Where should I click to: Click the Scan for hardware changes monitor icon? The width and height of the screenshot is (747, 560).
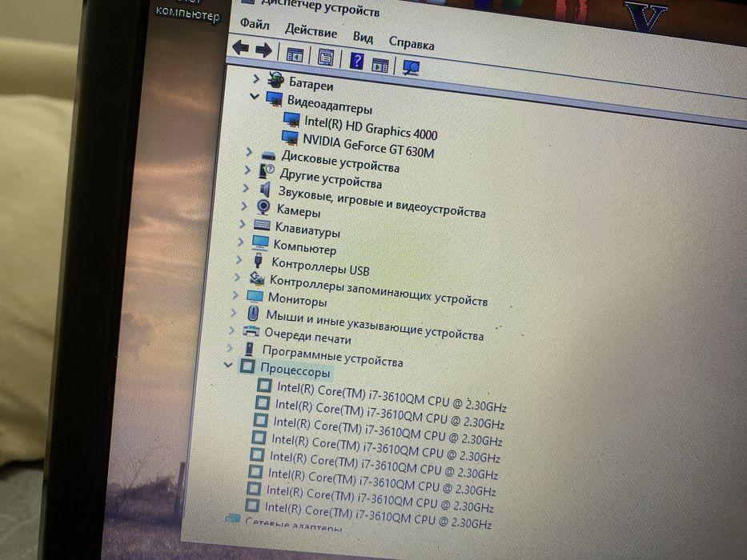coord(411,67)
